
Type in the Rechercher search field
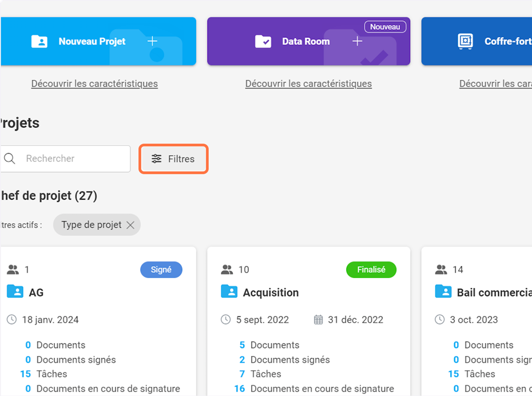coord(74,159)
